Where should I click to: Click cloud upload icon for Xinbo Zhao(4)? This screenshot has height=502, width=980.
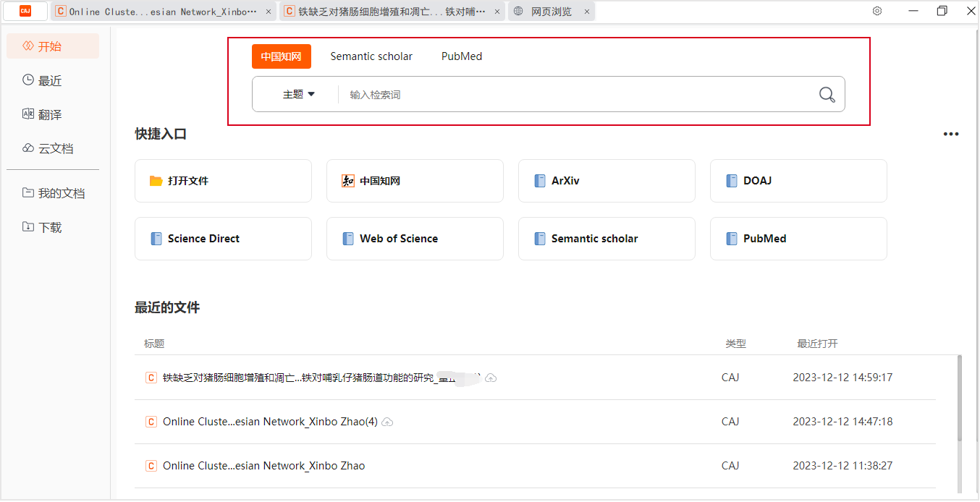(387, 422)
